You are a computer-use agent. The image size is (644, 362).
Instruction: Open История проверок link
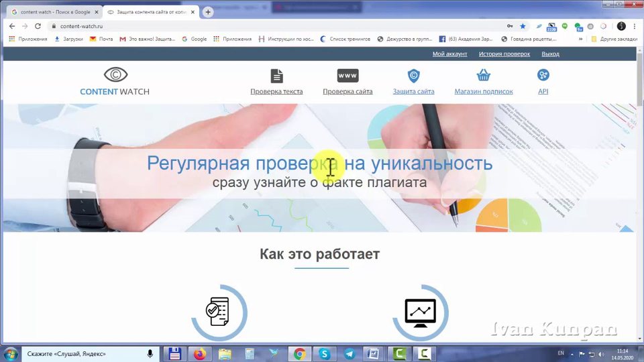click(x=504, y=54)
